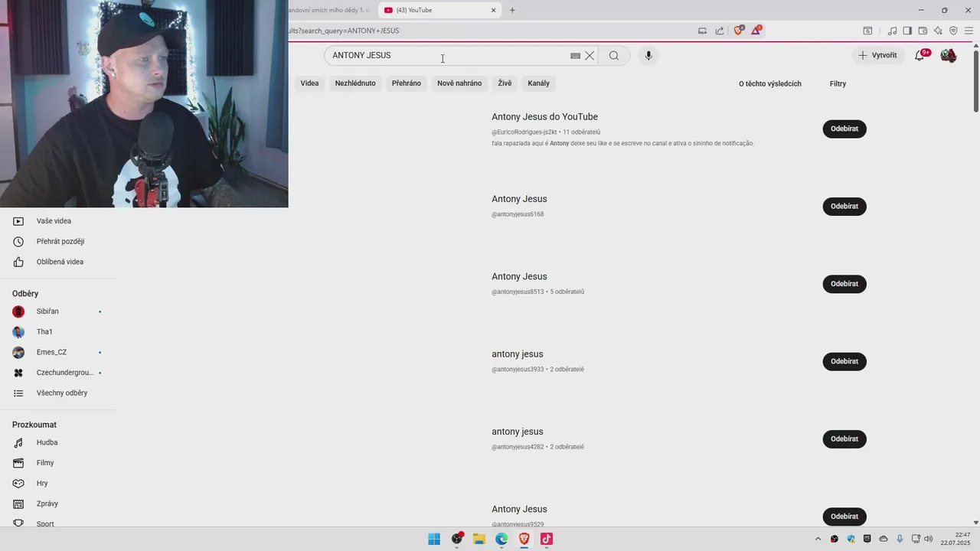Image resolution: width=980 pixels, height=551 pixels.
Task: Click Odebírat for @antonyjesus8513
Action: click(x=844, y=284)
